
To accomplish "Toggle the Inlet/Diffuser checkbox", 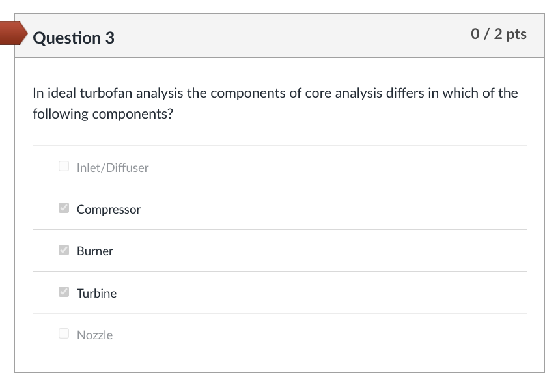I will (x=64, y=167).
